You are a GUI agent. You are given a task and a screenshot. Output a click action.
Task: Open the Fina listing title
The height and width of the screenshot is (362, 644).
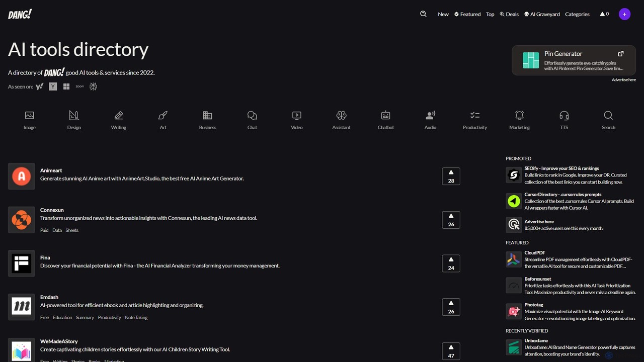click(45, 257)
